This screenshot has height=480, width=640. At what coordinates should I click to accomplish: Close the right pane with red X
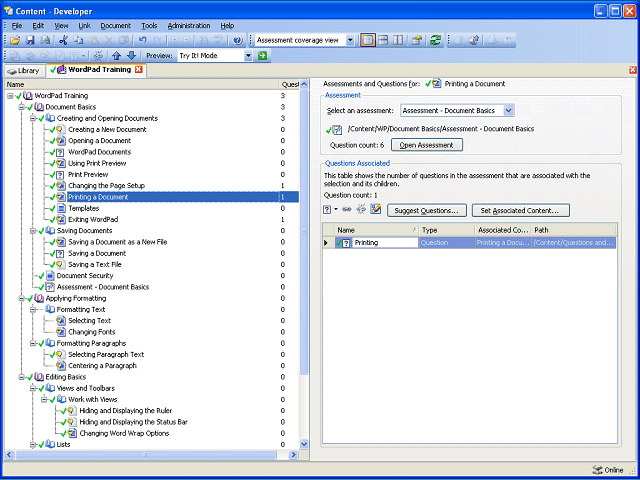pyautogui.click(x=633, y=70)
